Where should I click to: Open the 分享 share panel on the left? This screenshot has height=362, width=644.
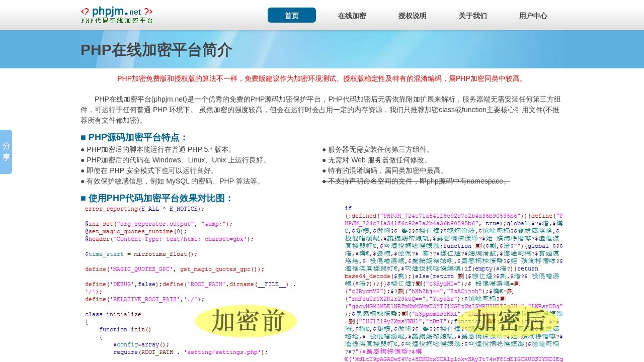coord(6,152)
